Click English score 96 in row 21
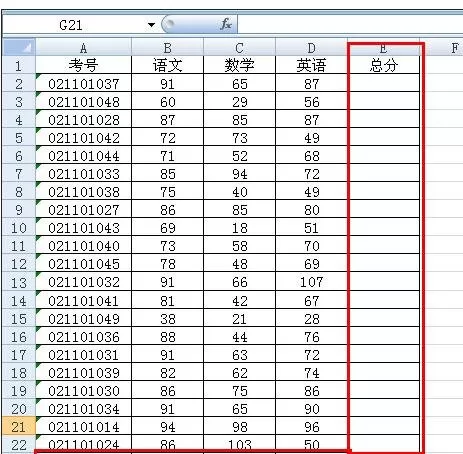Viewport: 463px width, 454px height. [x=312, y=426]
